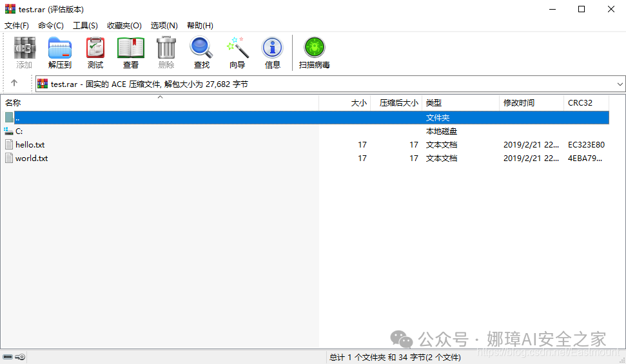The width and height of the screenshot is (626, 364).
Task: Click the Add (添加) toolbar icon
Action: tap(24, 48)
